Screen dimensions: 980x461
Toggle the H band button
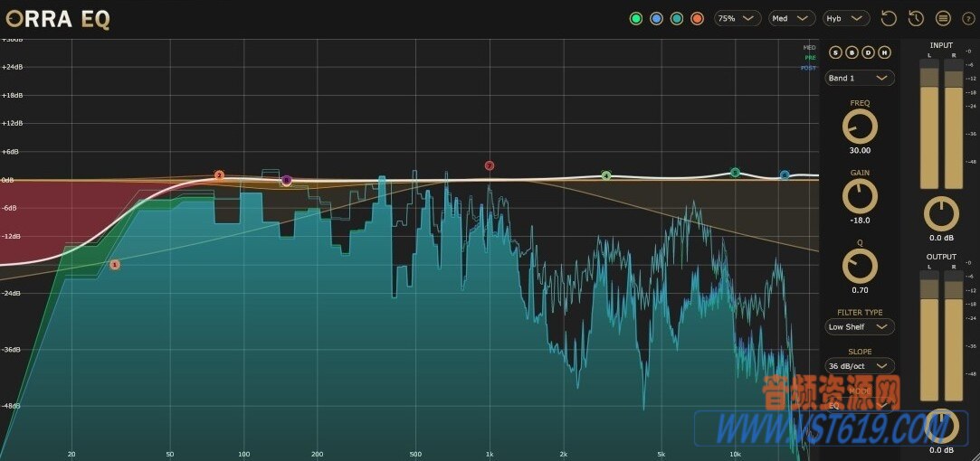[x=884, y=52]
